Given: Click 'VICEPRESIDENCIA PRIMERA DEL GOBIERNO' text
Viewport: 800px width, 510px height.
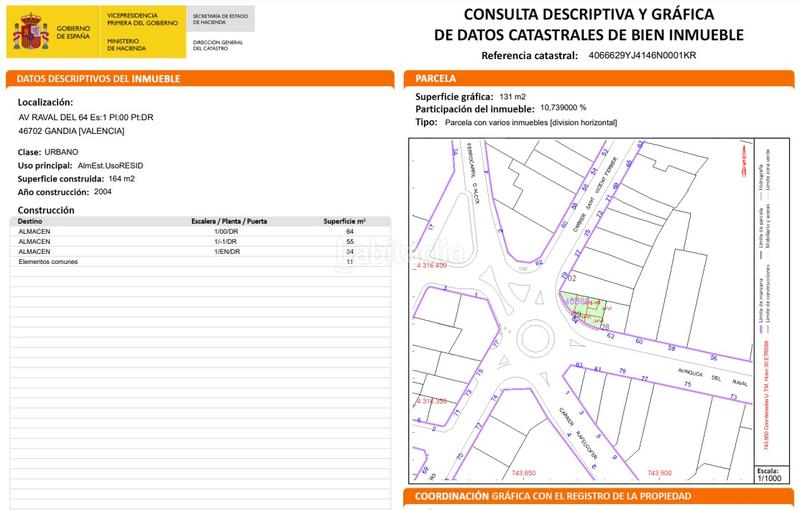Looking at the screenshot, I should (x=142, y=19).
